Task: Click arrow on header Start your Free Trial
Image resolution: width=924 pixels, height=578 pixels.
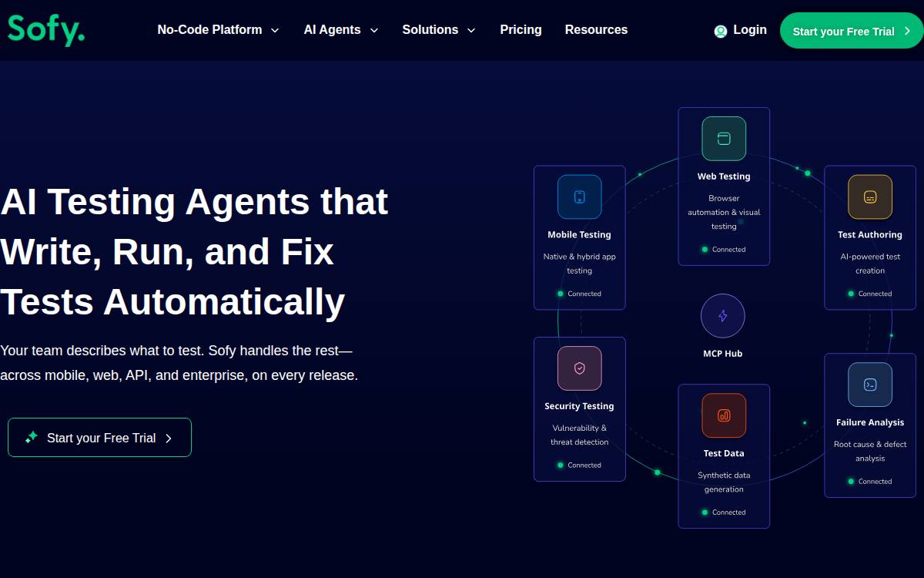Action: pyautogui.click(x=908, y=31)
